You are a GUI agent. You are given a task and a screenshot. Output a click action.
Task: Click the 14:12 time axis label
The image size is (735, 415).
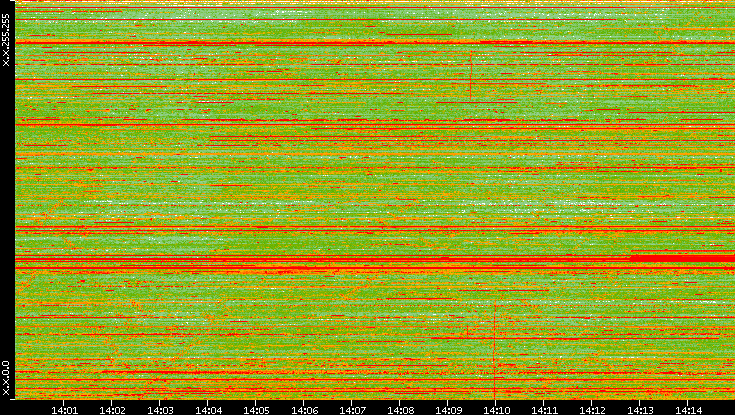[592, 410]
